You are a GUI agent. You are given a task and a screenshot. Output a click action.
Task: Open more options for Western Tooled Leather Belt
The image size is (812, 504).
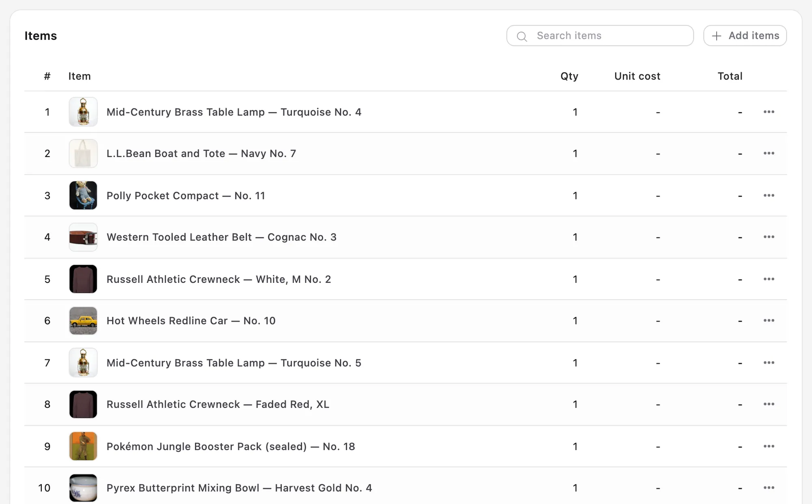769,237
